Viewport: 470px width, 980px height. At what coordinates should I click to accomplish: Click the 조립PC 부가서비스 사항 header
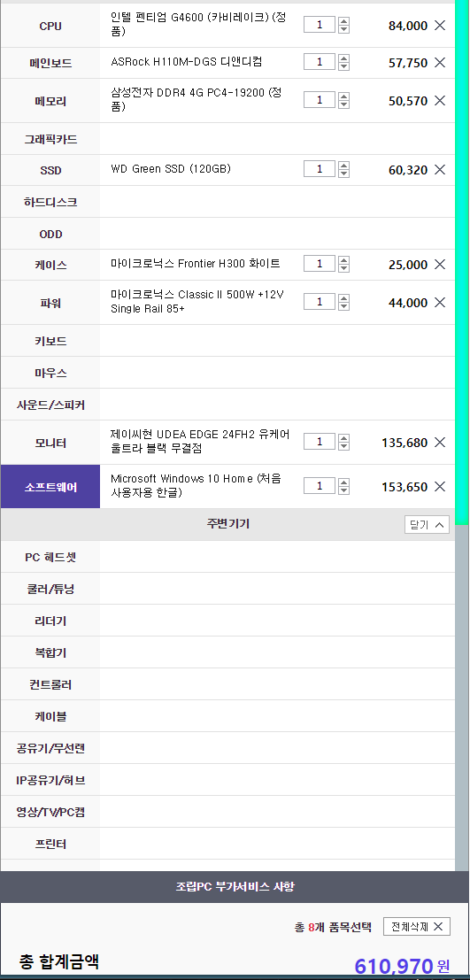pos(235,886)
